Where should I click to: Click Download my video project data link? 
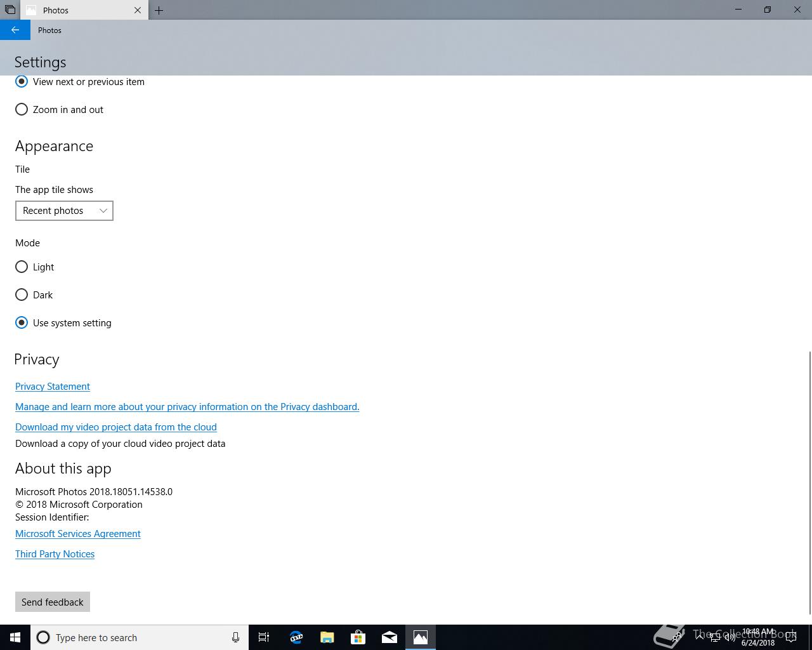[x=116, y=427]
